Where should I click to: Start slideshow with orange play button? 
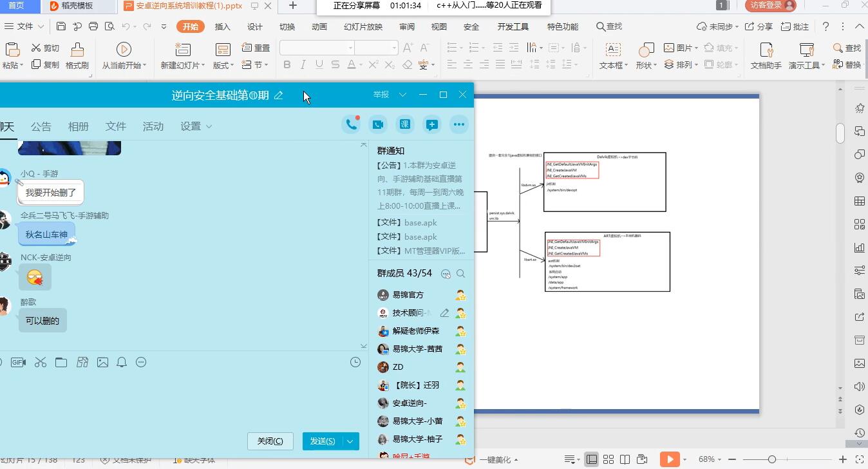[x=670, y=459]
